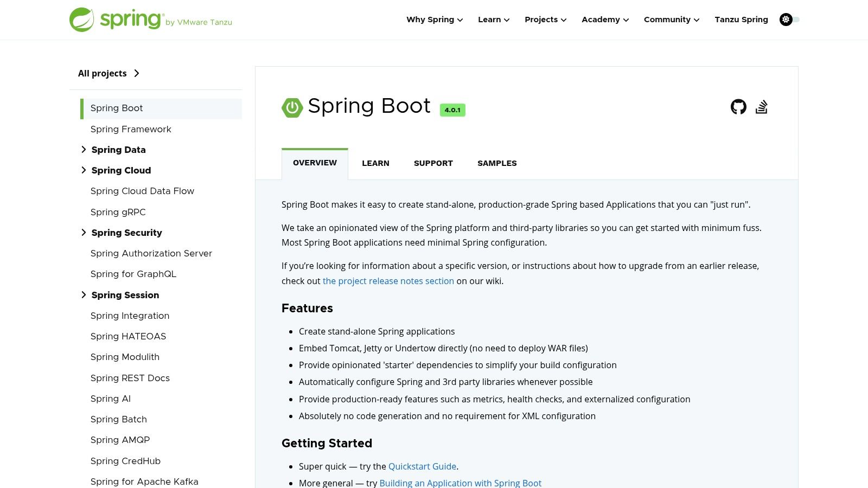
Task: Open Building an Application with Spring Boot
Action: 461,483
